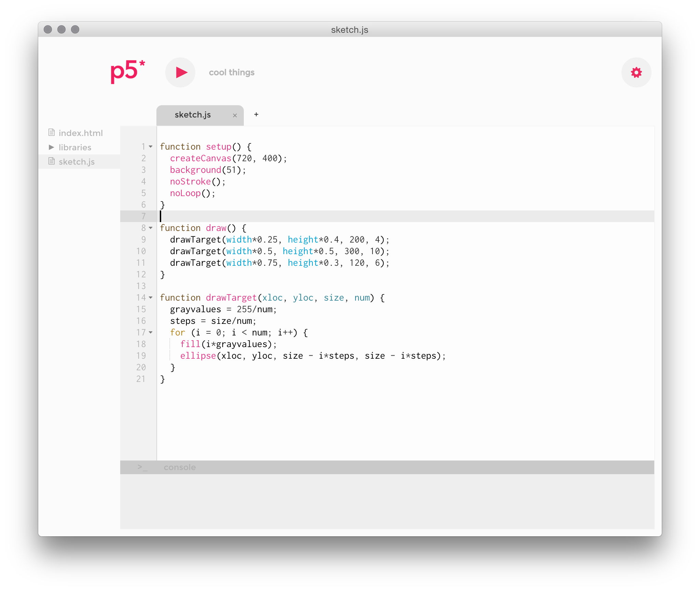The width and height of the screenshot is (700, 591).
Task: Add a new tab with plus icon
Action: pos(256,114)
